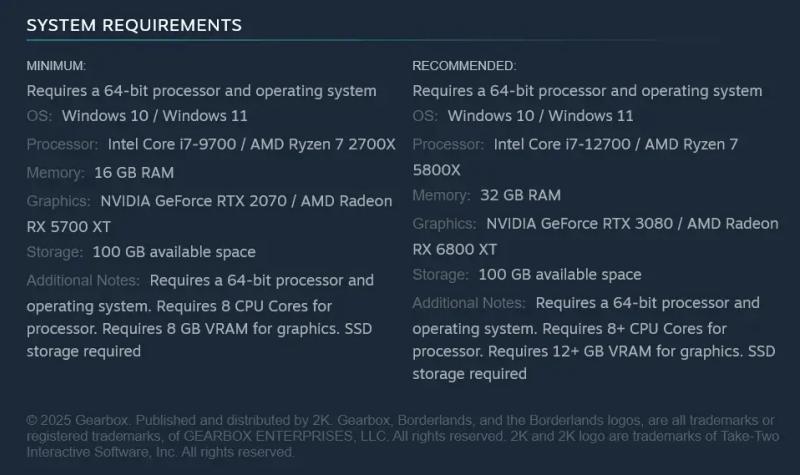Click the 16 GB RAM memory text
The height and width of the screenshot is (475, 800).
coord(134,173)
